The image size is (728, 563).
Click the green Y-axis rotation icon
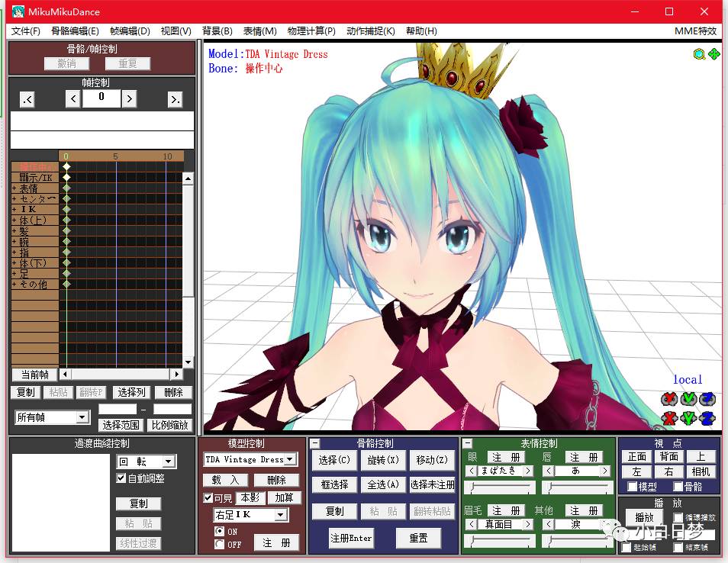pyautogui.click(x=688, y=399)
